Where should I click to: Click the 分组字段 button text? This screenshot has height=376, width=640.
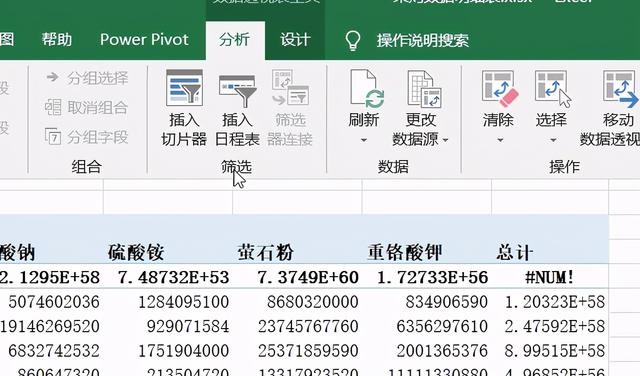98,137
